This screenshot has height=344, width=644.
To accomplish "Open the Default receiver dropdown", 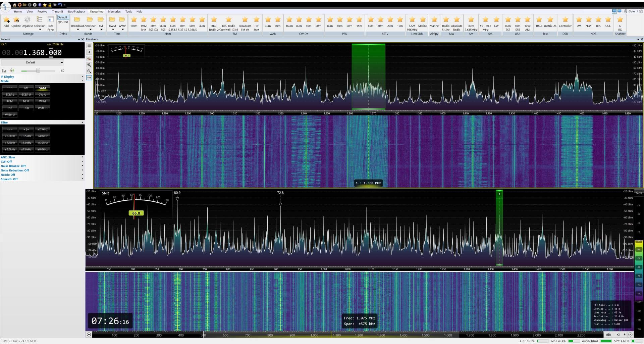I will (32, 62).
